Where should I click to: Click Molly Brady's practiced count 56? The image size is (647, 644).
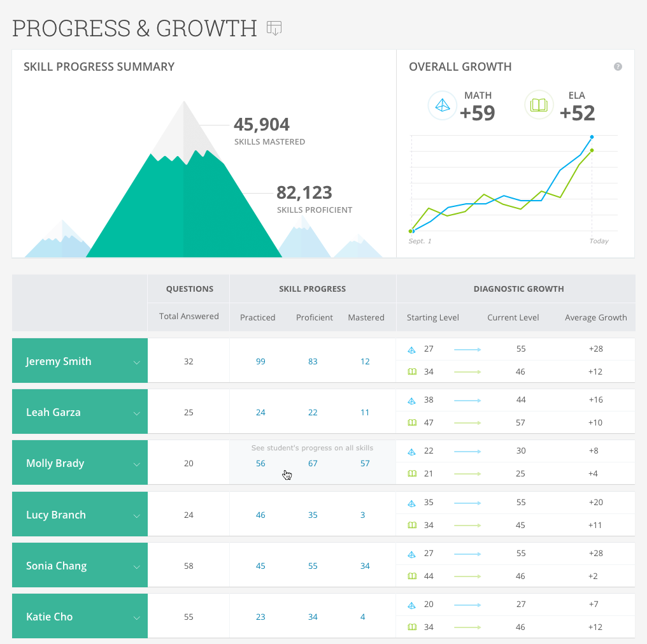click(x=260, y=463)
